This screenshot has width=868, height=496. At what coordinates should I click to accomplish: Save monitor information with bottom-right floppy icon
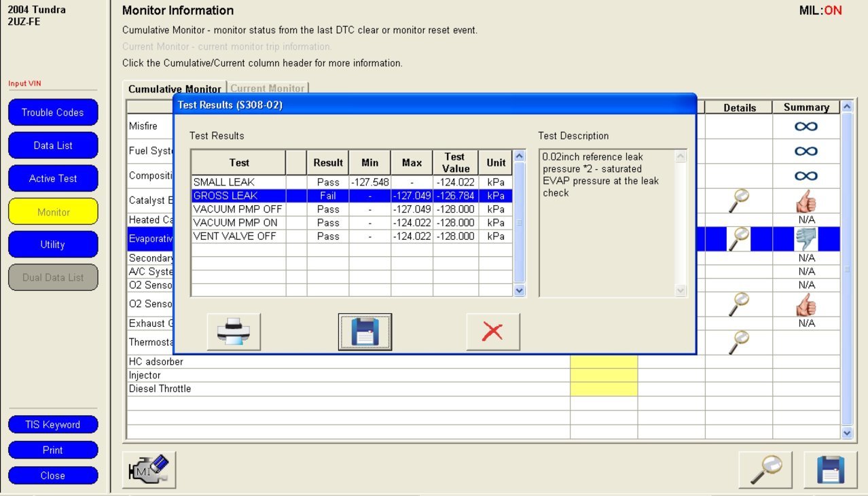click(x=830, y=470)
